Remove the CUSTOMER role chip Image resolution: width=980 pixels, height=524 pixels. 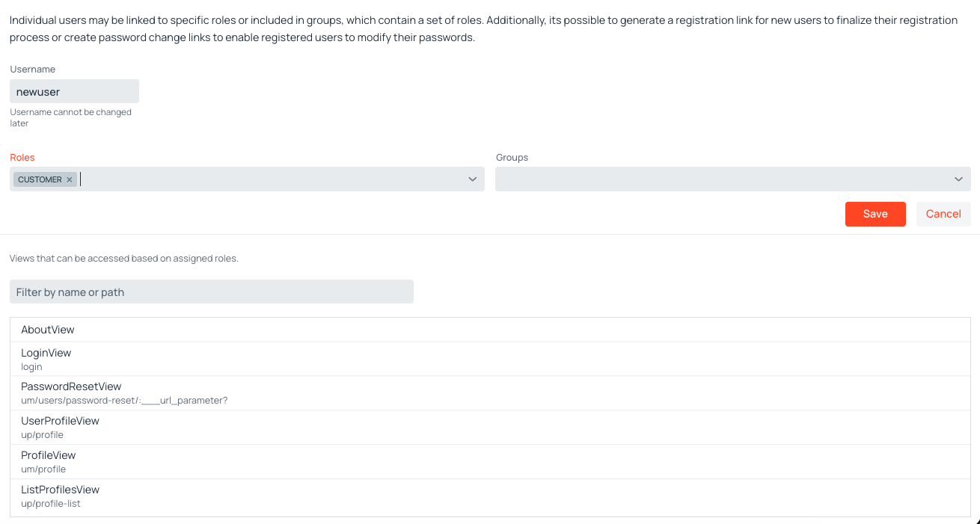(69, 179)
